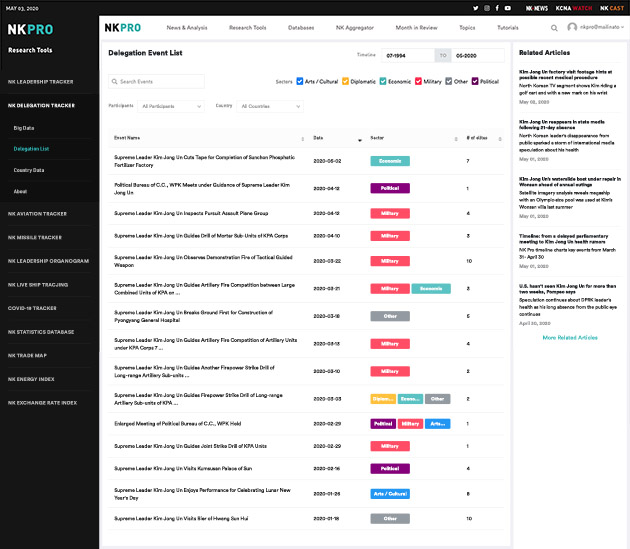Viewport: 630px width, 549px height.
Task: Open the Facebook icon in top bar
Action: [496, 8]
